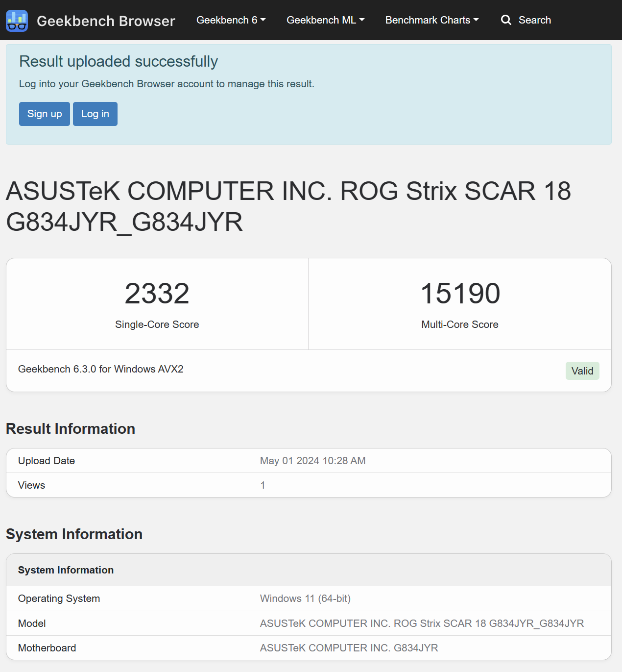
Task: Click the Sign up button
Action: (45, 114)
